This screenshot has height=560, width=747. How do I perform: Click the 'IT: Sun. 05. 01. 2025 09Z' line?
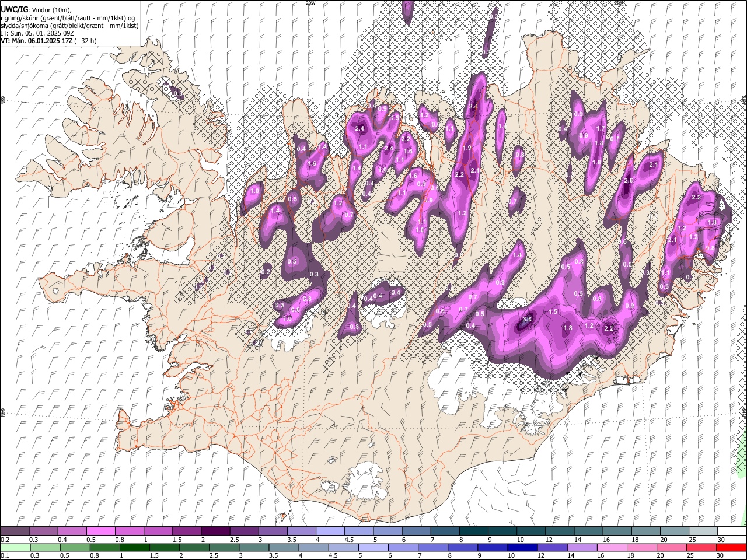(x=37, y=34)
